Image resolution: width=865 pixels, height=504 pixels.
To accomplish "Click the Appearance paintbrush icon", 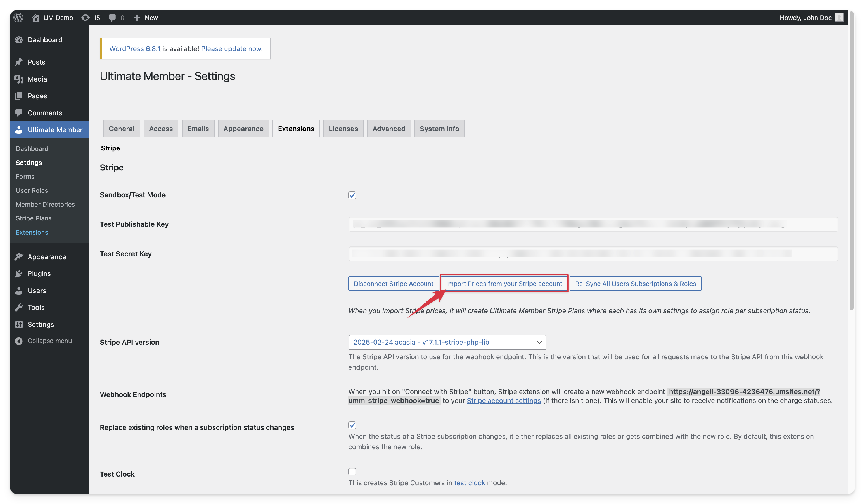I will (x=19, y=257).
